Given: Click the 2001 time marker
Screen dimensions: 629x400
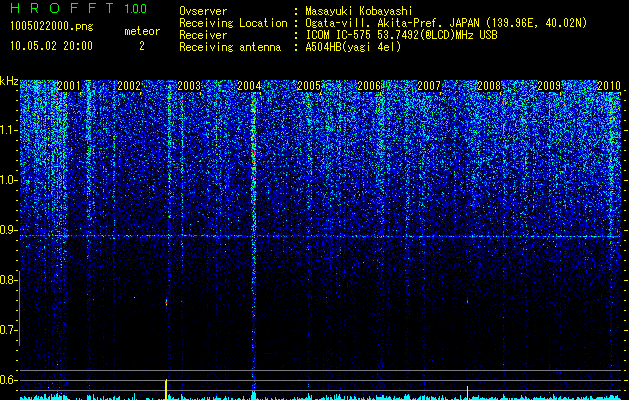Looking at the screenshot, I should 69,86.
